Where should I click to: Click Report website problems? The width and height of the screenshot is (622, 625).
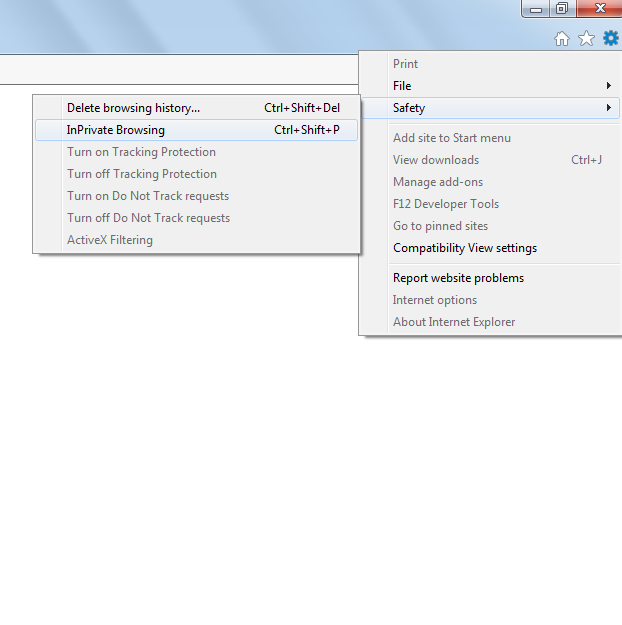coord(458,278)
